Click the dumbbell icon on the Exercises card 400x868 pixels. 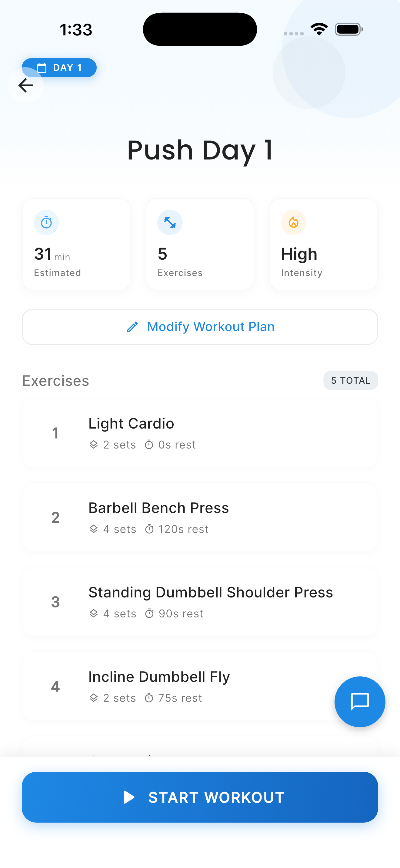click(170, 222)
